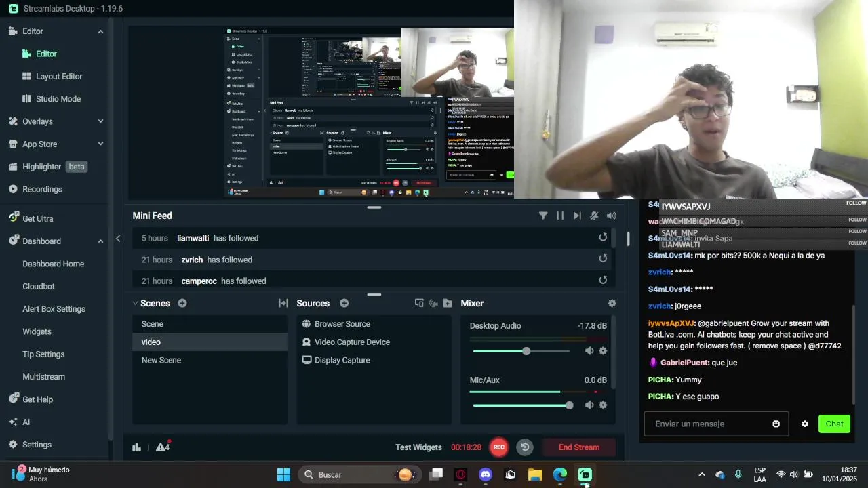Open chat settings gear
This screenshot has height=488, width=868.
805,424
